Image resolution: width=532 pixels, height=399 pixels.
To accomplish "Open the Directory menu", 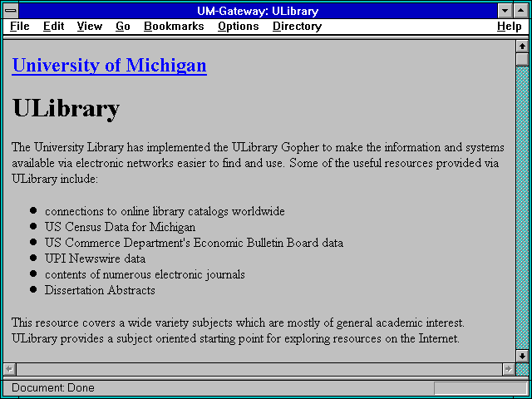I will tap(298, 27).
